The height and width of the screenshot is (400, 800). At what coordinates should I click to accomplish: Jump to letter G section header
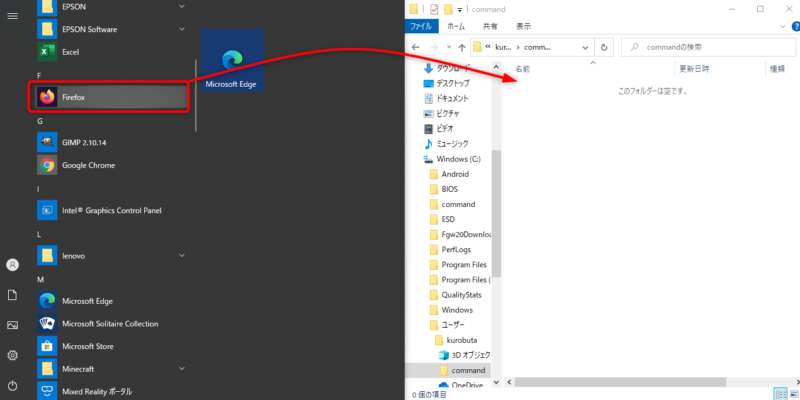[40, 121]
